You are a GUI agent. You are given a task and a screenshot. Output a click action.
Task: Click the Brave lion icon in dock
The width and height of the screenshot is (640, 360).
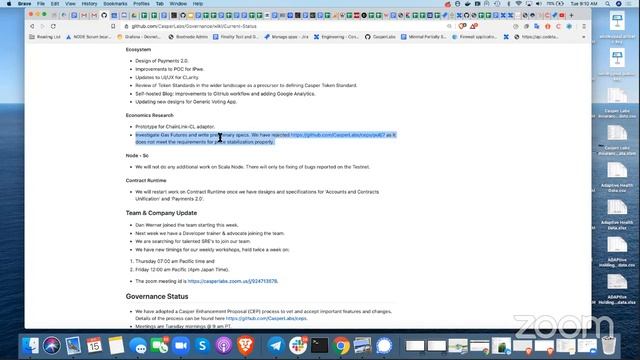click(245, 346)
